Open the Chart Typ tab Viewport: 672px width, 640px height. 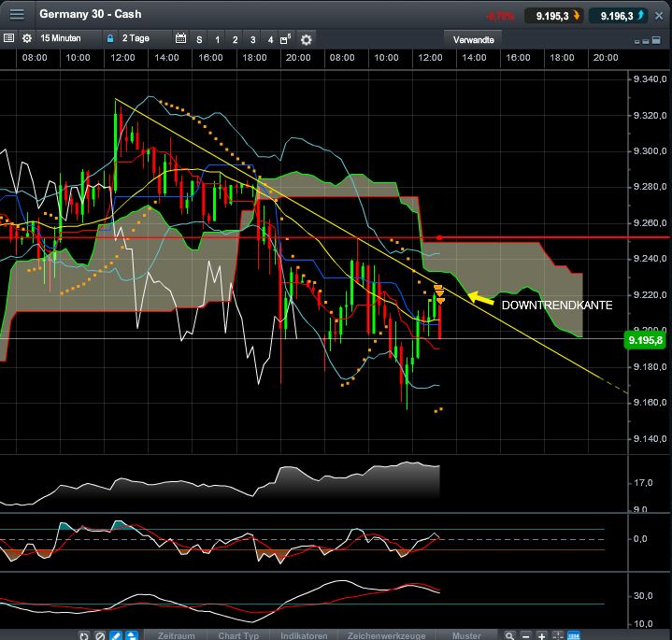[238, 635]
